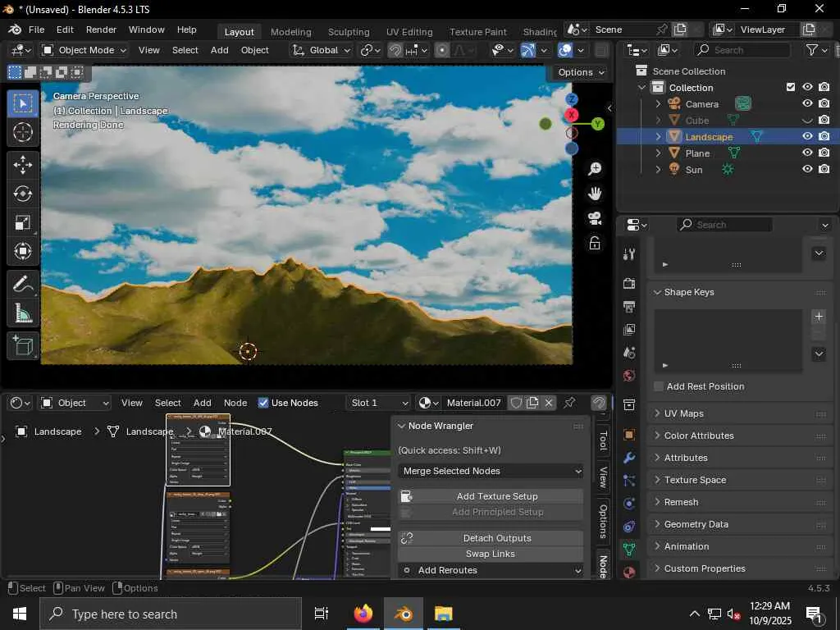The width and height of the screenshot is (840, 630).
Task: Enable Add Rest Position checkbox
Action: [659, 386]
